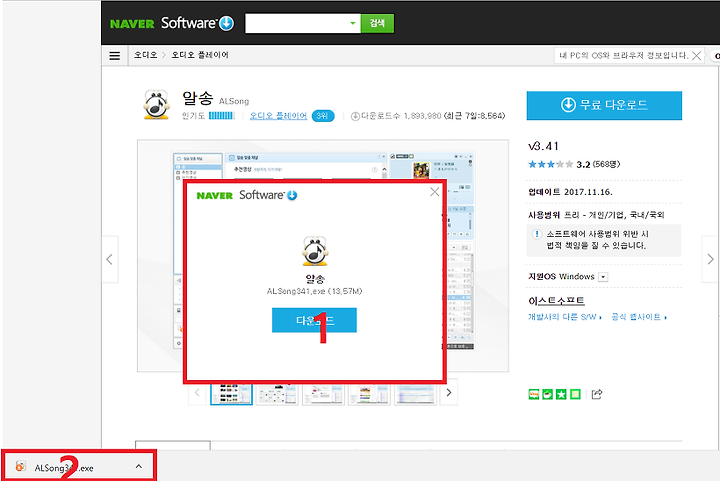The height and width of the screenshot is (481, 720).
Task: Click the 다운로드수 download count icon
Action: (355, 117)
